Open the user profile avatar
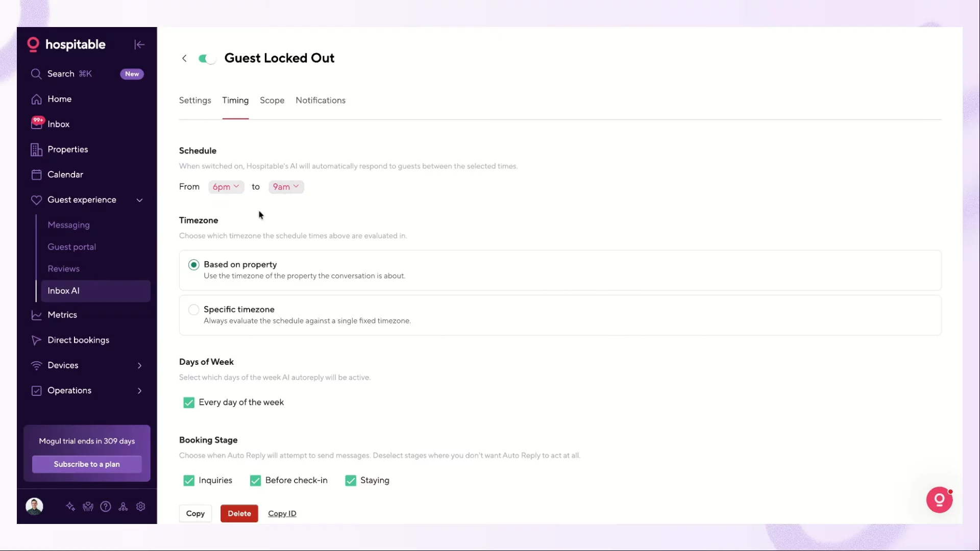 pos(34,506)
